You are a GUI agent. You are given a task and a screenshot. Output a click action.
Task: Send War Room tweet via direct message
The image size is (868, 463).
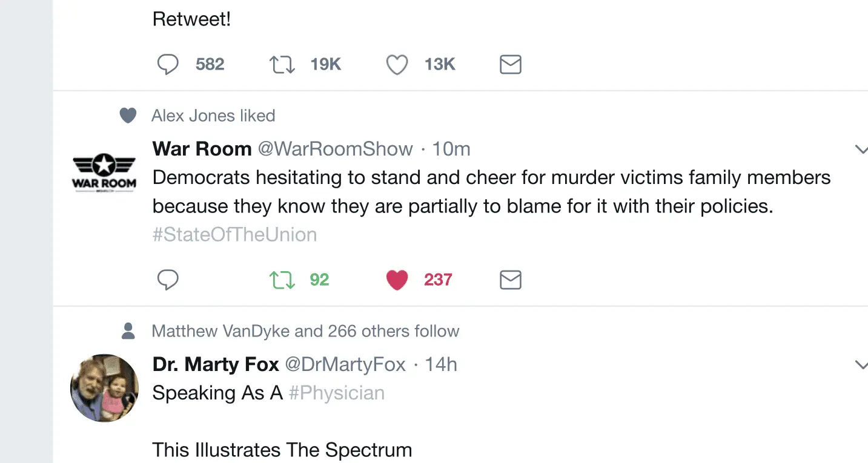pyautogui.click(x=510, y=280)
